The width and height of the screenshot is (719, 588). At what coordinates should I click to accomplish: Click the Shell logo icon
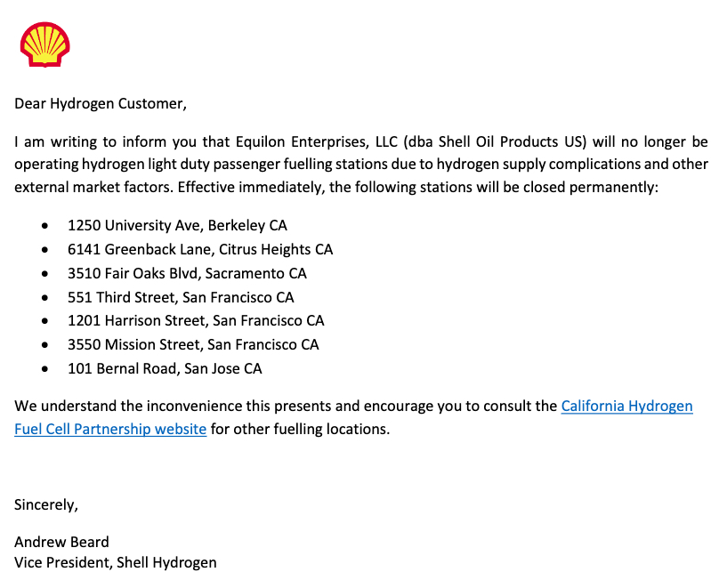point(44,44)
